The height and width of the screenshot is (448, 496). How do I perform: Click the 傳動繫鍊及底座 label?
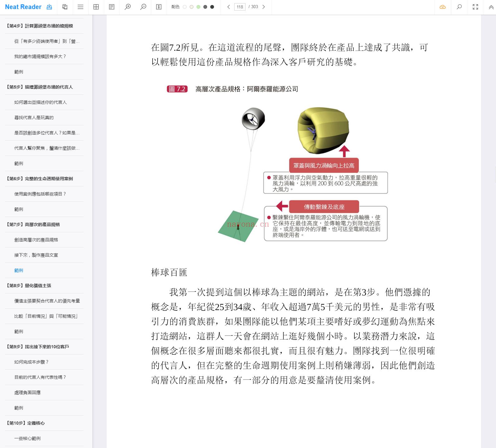pos(324,207)
